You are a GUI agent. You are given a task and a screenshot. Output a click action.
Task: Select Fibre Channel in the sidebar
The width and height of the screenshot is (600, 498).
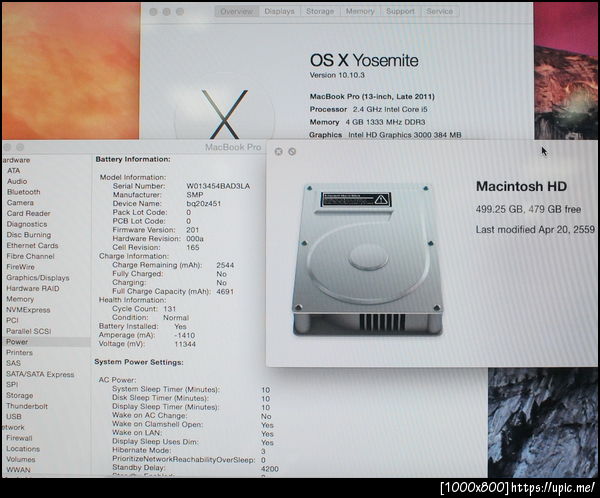[31, 256]
